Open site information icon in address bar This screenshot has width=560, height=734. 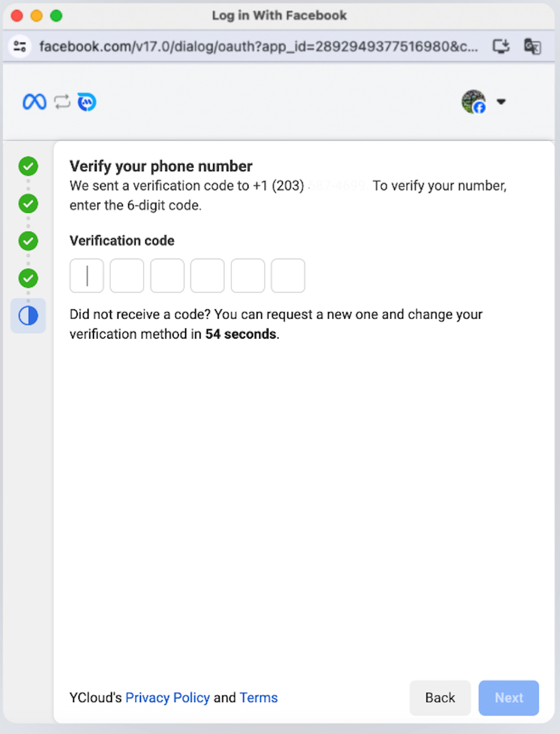[x=20, y=46]
